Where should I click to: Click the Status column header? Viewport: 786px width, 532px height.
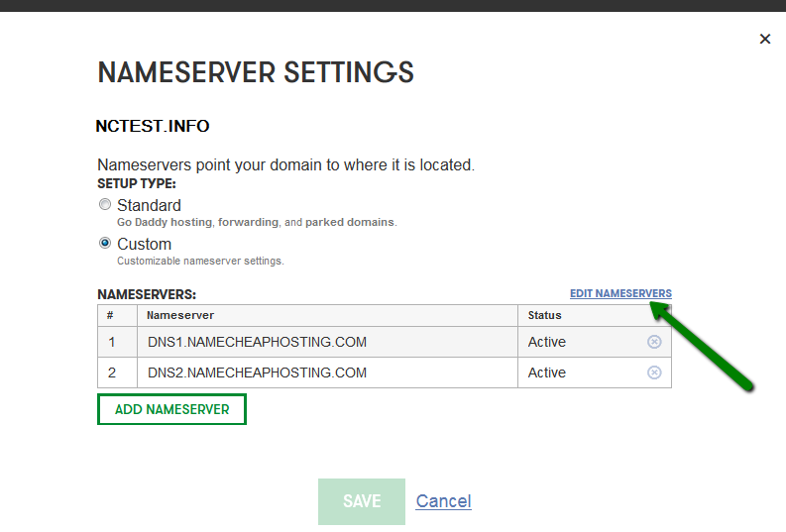(x=595, y=316)
